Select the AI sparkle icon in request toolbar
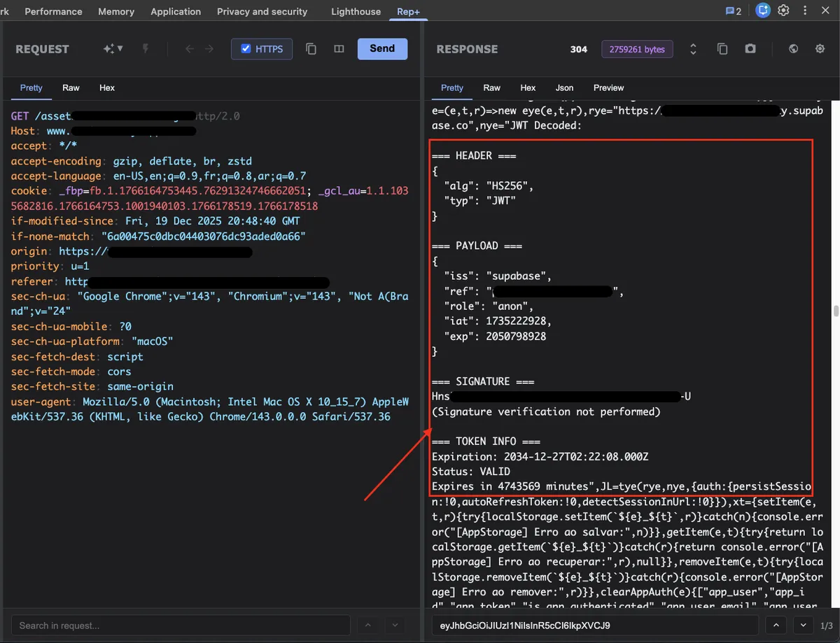840x643 pixels. coord(107,49)
